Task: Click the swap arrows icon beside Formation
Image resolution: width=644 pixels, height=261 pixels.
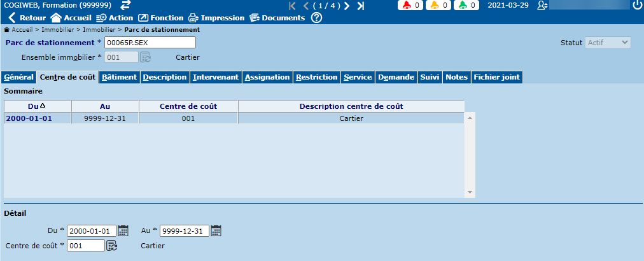Action: click(x=126, y=5)
